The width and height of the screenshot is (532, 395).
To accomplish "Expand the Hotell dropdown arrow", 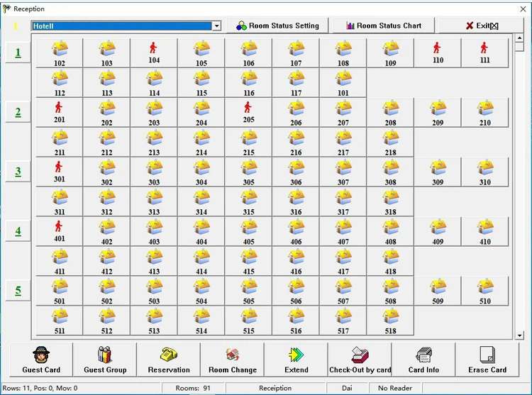I will pos(216,26).
